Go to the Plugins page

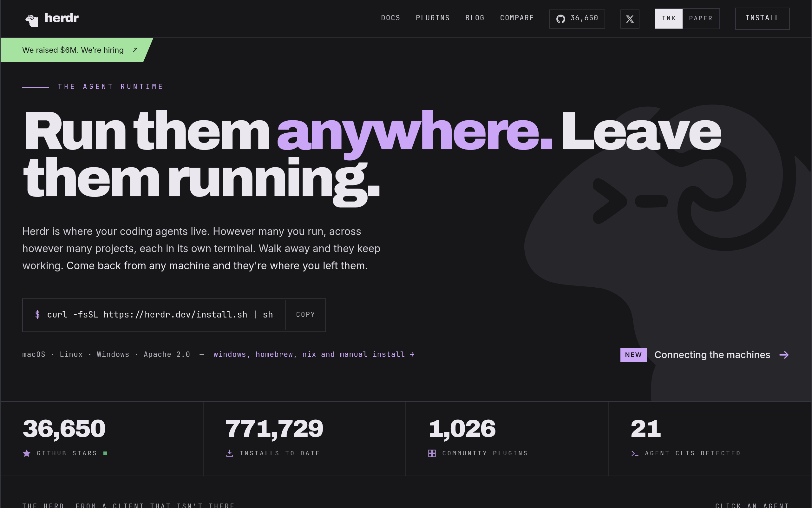tap(433, 18)
